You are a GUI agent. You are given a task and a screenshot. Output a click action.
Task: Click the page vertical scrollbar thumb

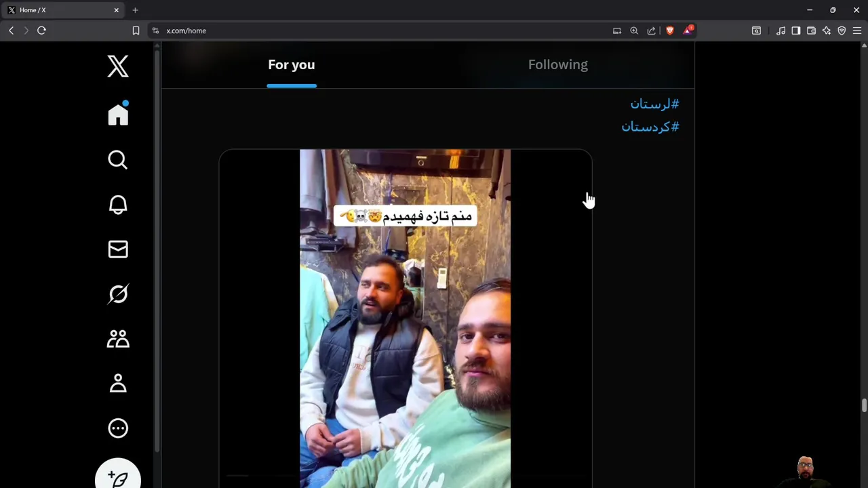click(864, 405)
